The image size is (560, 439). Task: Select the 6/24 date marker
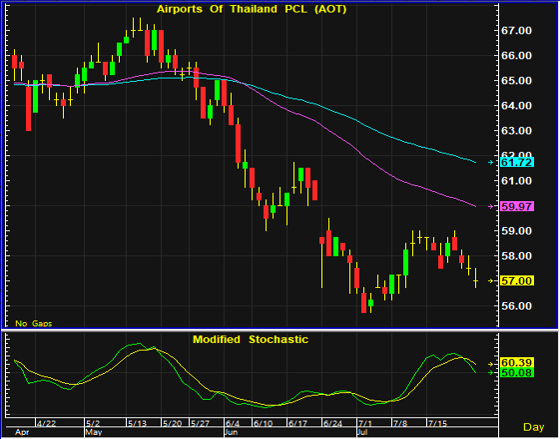tap(332, 424)
